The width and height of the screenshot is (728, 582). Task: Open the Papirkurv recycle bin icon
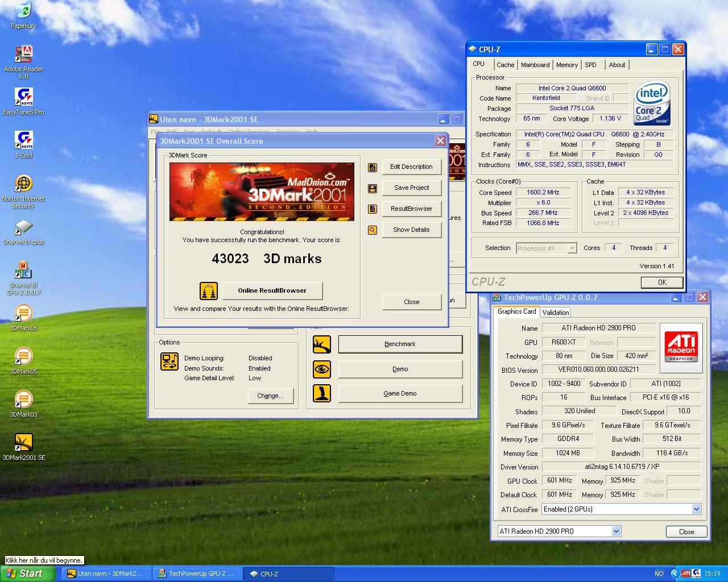(23, 11)
